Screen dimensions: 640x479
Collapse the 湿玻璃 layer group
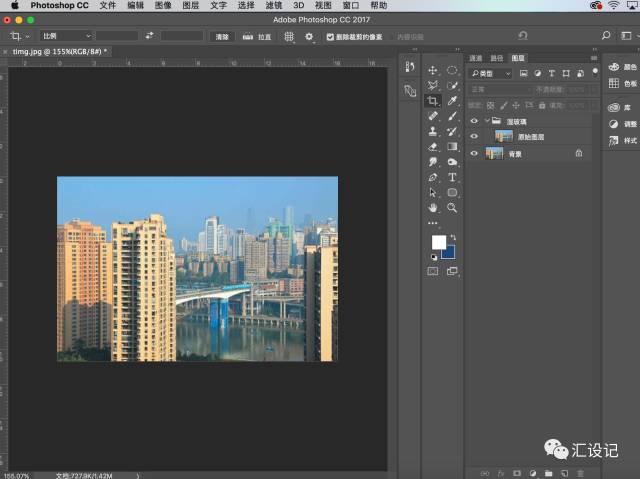click(x=486, y=120)
